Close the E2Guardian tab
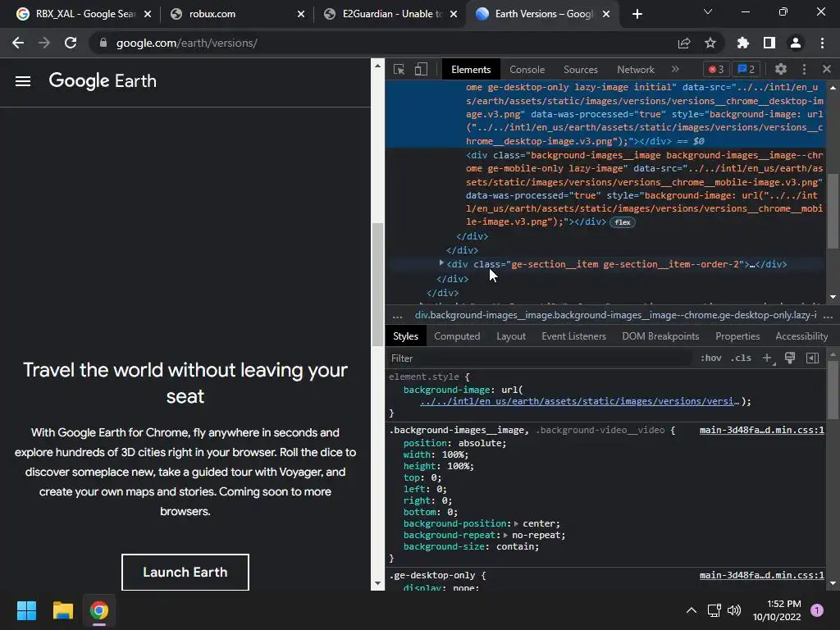 pyautogui.click(x=454, y=14)
